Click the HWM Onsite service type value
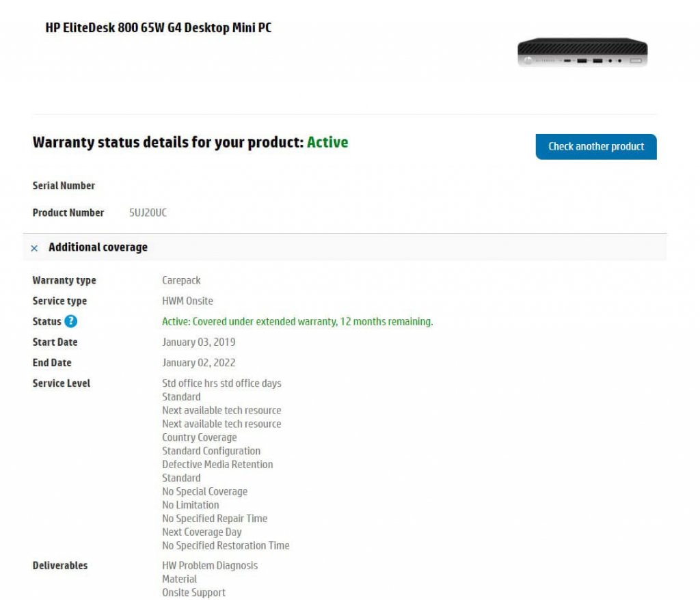The width and height of the screenshot is (700, 600). click(187, 301)
